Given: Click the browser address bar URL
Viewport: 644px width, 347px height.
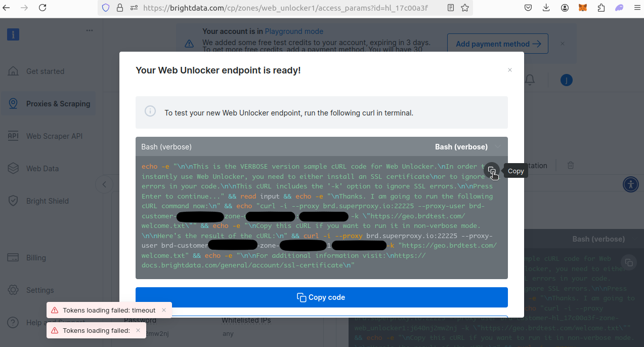Looking at the screenshot, I should tap(285, 8).
